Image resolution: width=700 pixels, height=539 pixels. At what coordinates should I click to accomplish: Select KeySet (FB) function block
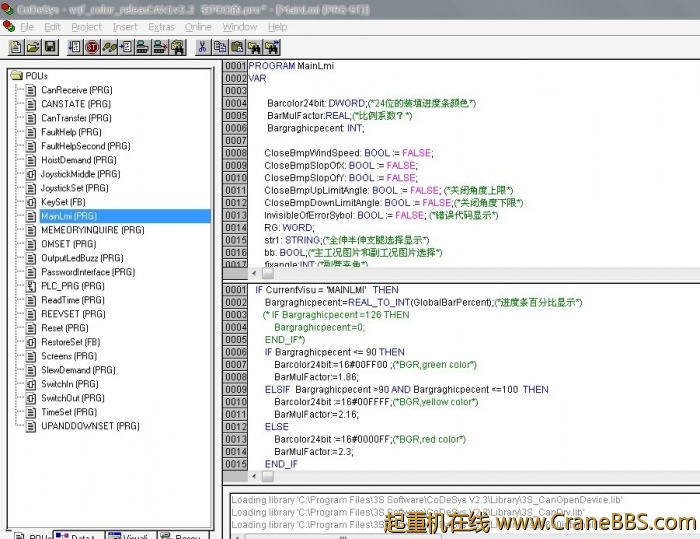(62, 202)
